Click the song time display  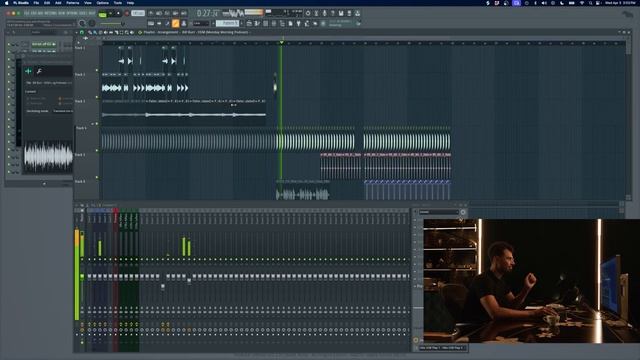[208, 13]
